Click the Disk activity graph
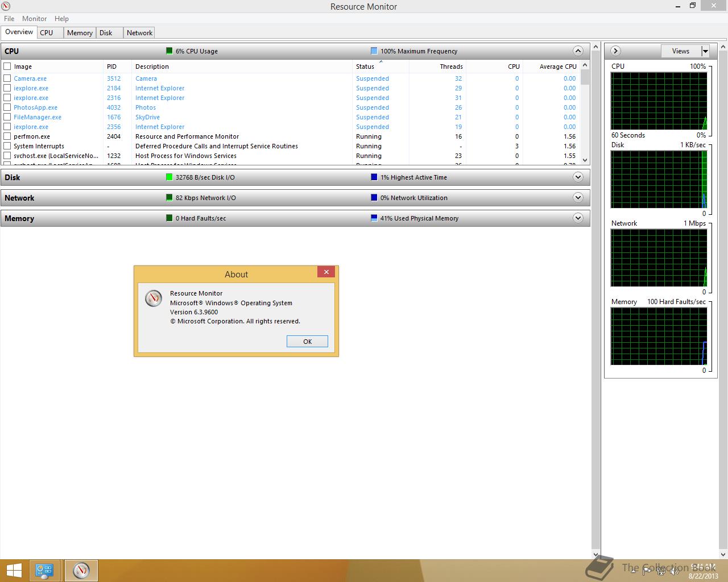The width and height of the screenshot is (728, 582). 659,180
